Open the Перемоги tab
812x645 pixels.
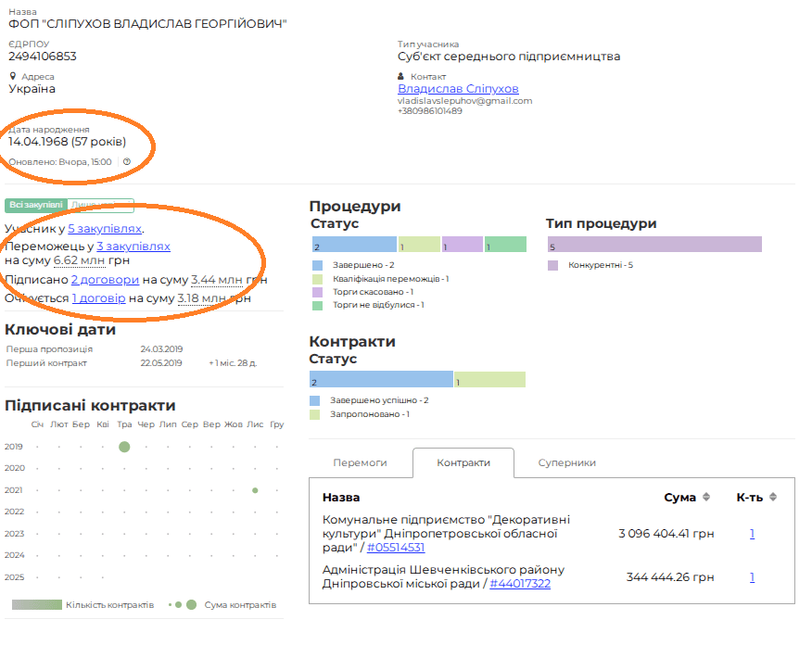(x=360, y=462)
